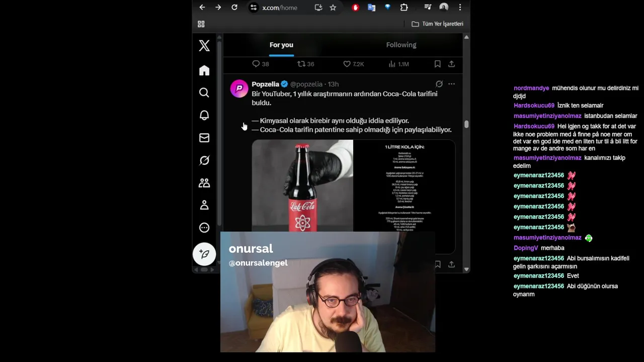Open the Google Translate extension icon
Image resolution: width=644 pixels, height=362 pixels.
tap(371, 8)
